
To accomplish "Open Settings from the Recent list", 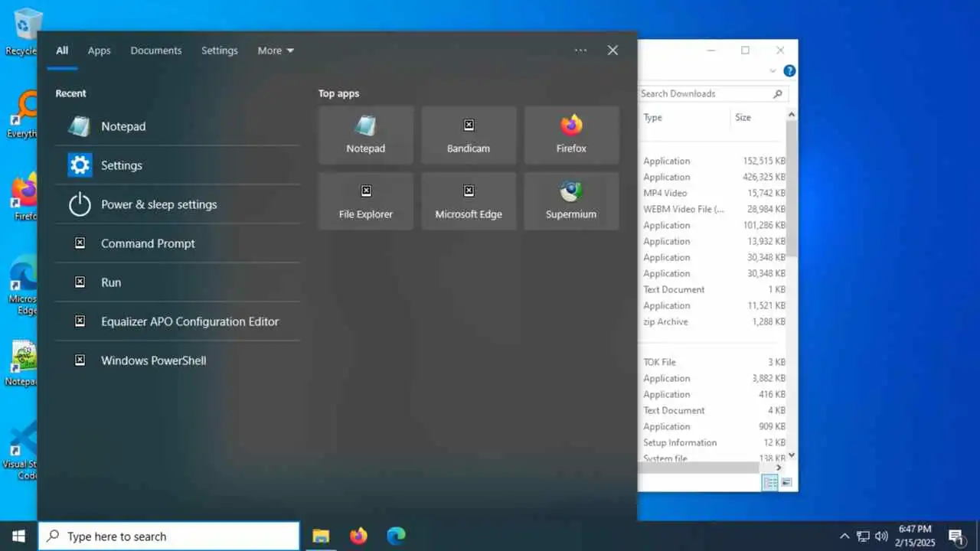I will click(177, 165).
